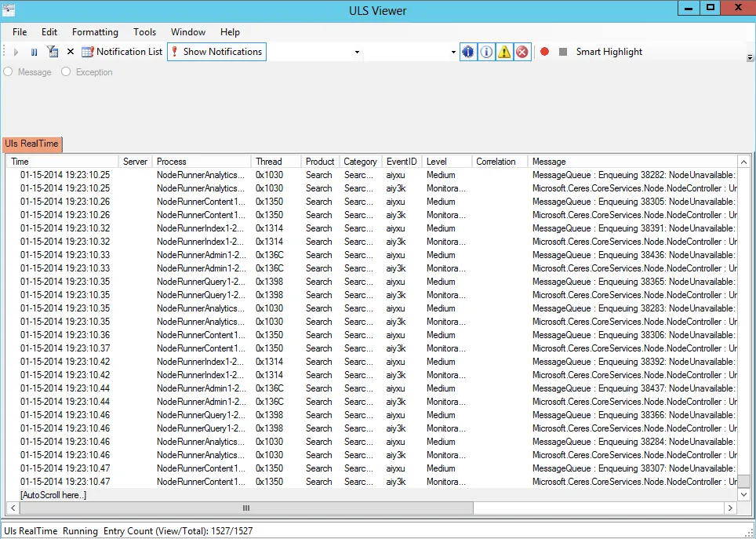Sort by the Thread column header

(276, 162)
